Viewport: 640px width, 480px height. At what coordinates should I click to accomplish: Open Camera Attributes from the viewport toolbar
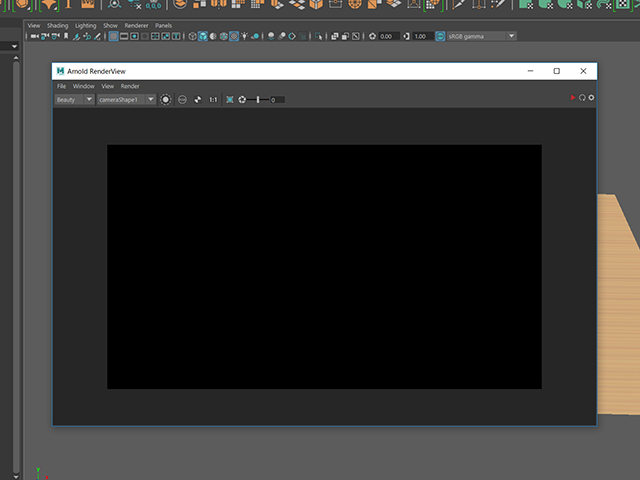click(x=56, y=36)
